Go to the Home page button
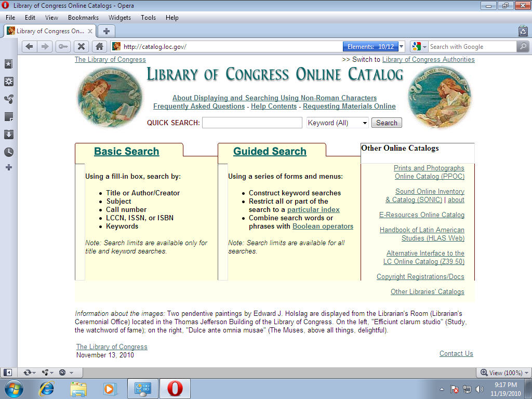This screenshot has height=399, width=532. point(99,46)
